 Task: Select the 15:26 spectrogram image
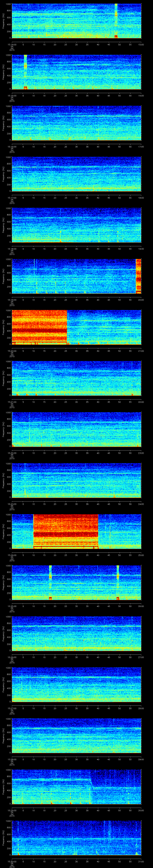(x=76, y=633)
